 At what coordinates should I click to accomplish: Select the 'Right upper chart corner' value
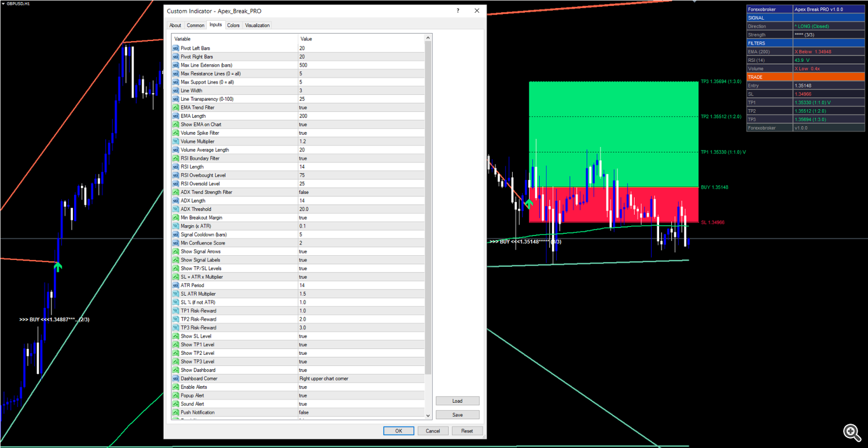pyautogui.click(x=323, y=379)
